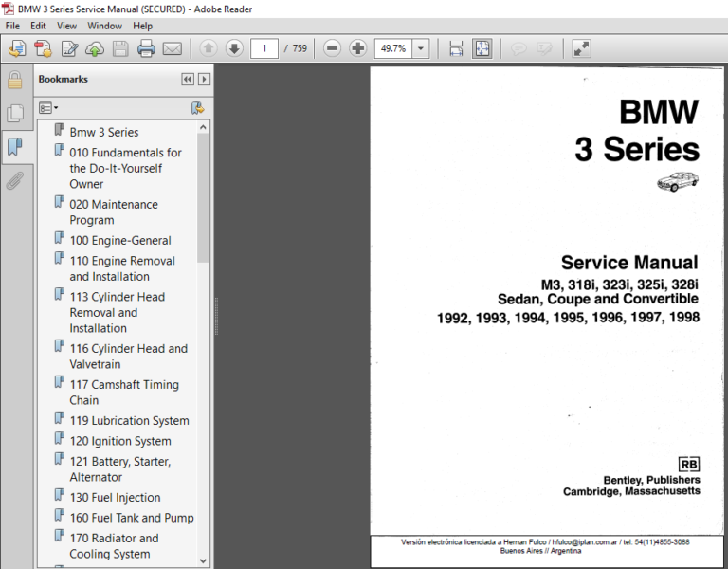Click the bookmarks list scrollbar thumb
Viewport: 728px width, 569px height.
coord(203,198)
